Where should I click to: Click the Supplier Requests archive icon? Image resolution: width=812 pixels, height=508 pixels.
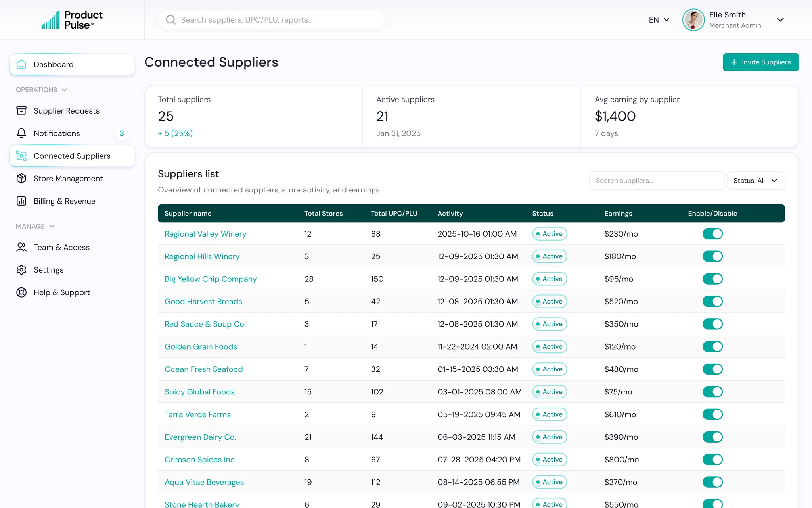21,111
